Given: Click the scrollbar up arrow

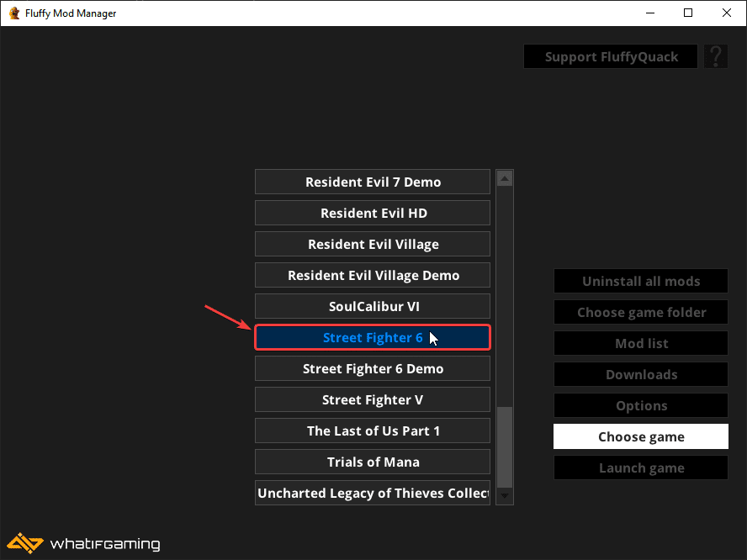Looking at the screenshot, I should (x=505, y=178).
